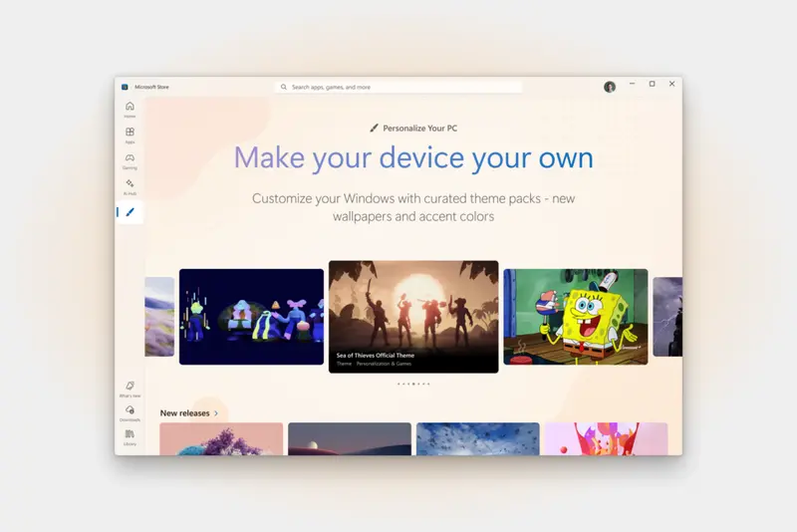Screen dimensions: 797x532
Task: Click the Microsoft Store logo in title bar
Action: [125, 87]
